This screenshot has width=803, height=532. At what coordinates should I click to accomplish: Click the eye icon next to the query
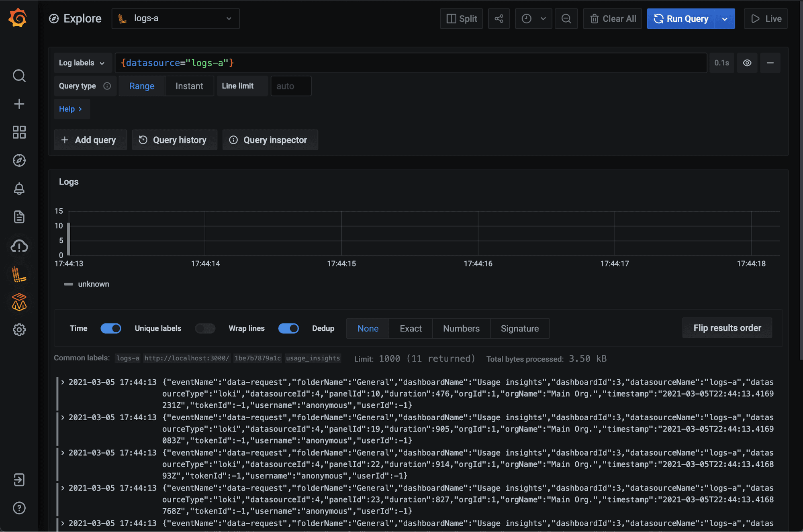[747, 63]
